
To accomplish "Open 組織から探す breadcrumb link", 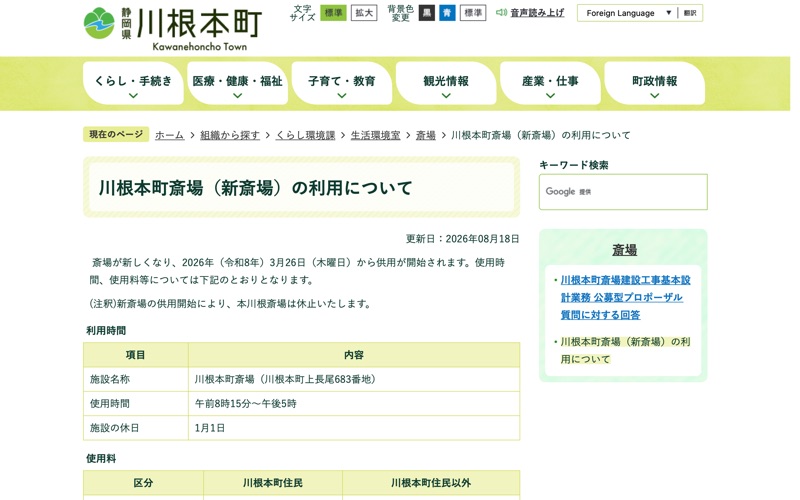I will point(230,135).
